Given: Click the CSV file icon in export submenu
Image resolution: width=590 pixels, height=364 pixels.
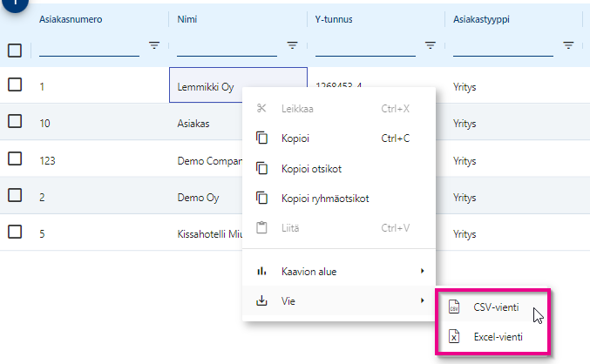Looking at the screenshot, I should pos(454,307).
